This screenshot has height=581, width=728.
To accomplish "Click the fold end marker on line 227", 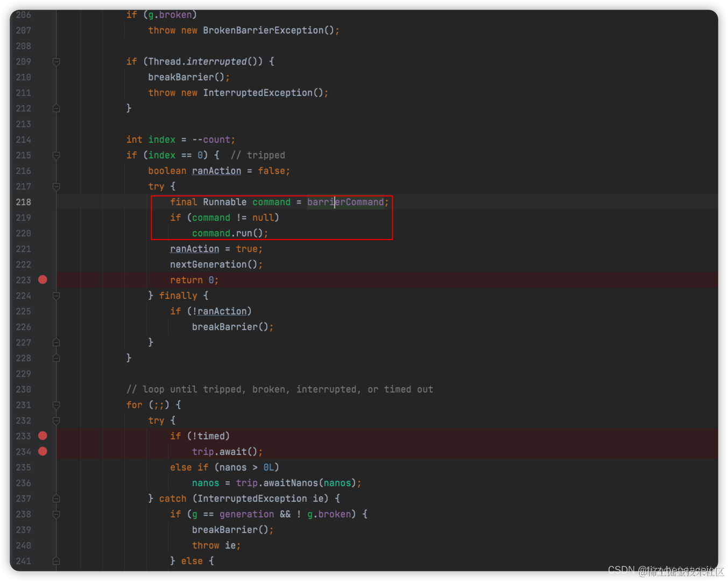I will [x=56, y=342].
